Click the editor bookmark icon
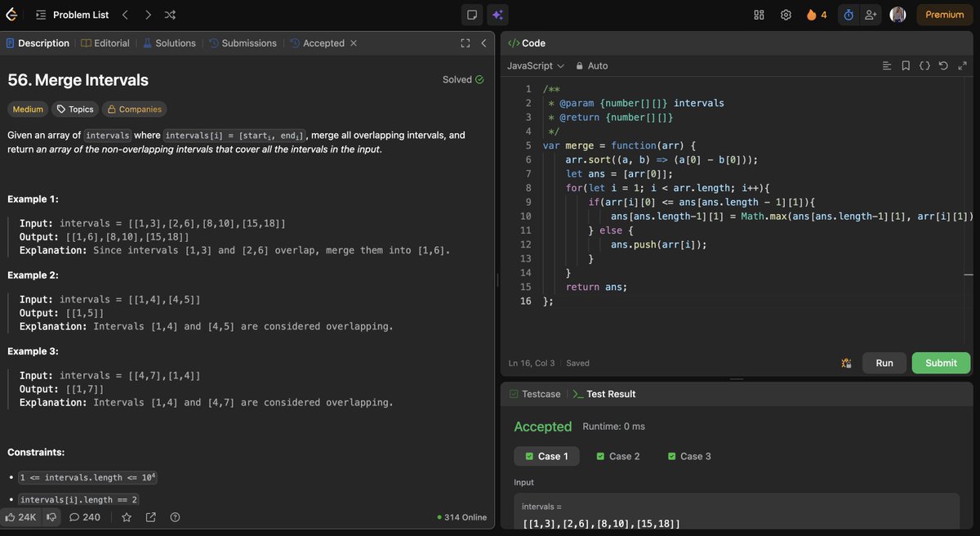The height and width of the screenshot is (536, 980). pyautogui.click(x=906, y=65)
